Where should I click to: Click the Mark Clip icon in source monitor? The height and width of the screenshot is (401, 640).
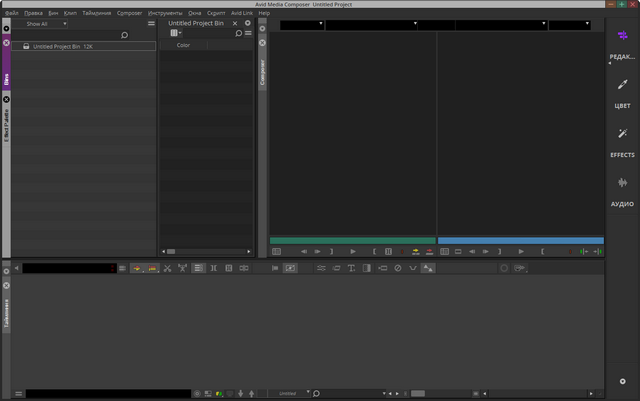click(x=388, y=252)
